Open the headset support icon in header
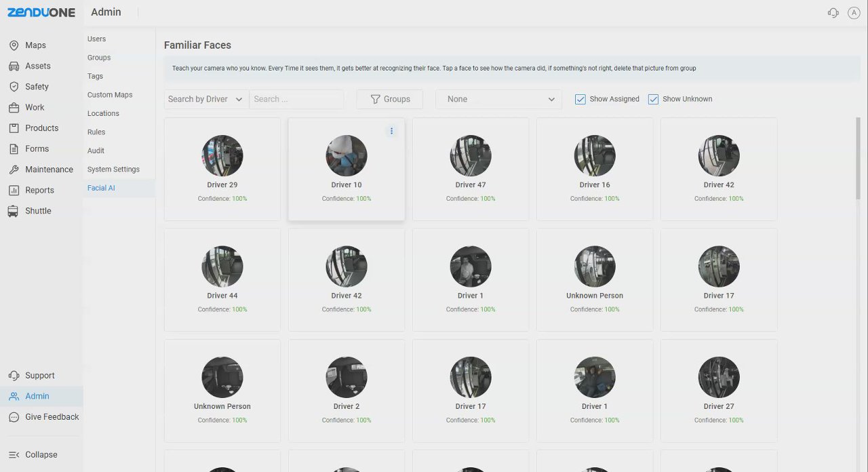Screen dimensions: 868x472 coord(833,13)
